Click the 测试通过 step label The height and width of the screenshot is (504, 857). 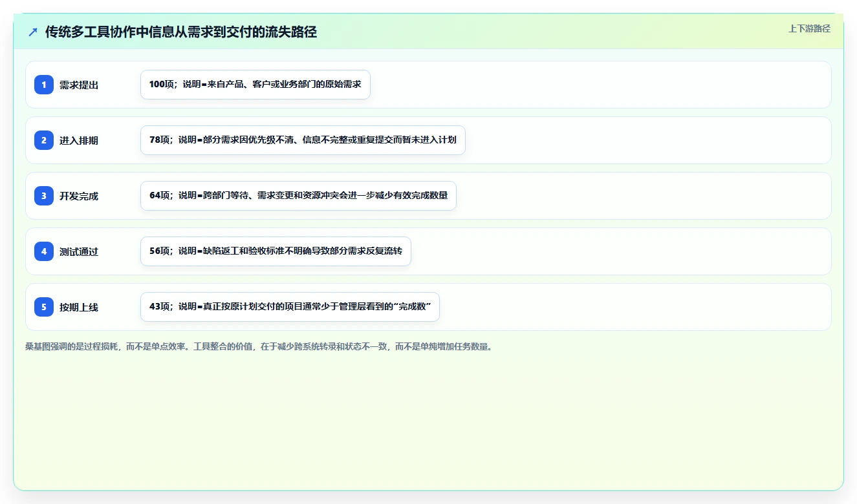click(x=79, y=251)
